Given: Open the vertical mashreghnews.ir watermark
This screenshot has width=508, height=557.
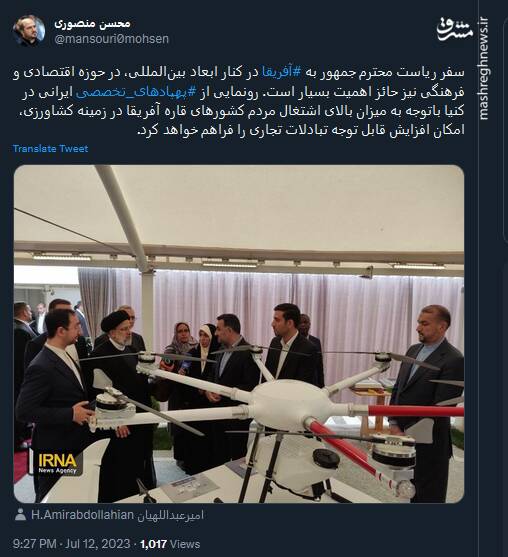Looking at the screenshot, I should coord(483,69).
